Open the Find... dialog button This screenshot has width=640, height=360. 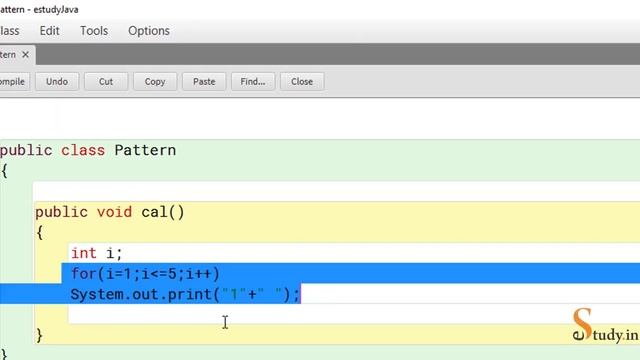pyautogui.click(x=253, y=82)
